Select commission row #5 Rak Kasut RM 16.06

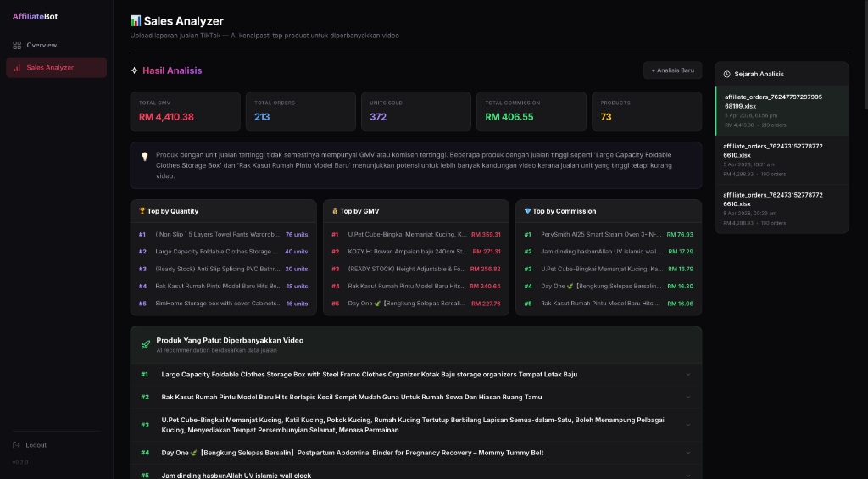coord(609,304)
